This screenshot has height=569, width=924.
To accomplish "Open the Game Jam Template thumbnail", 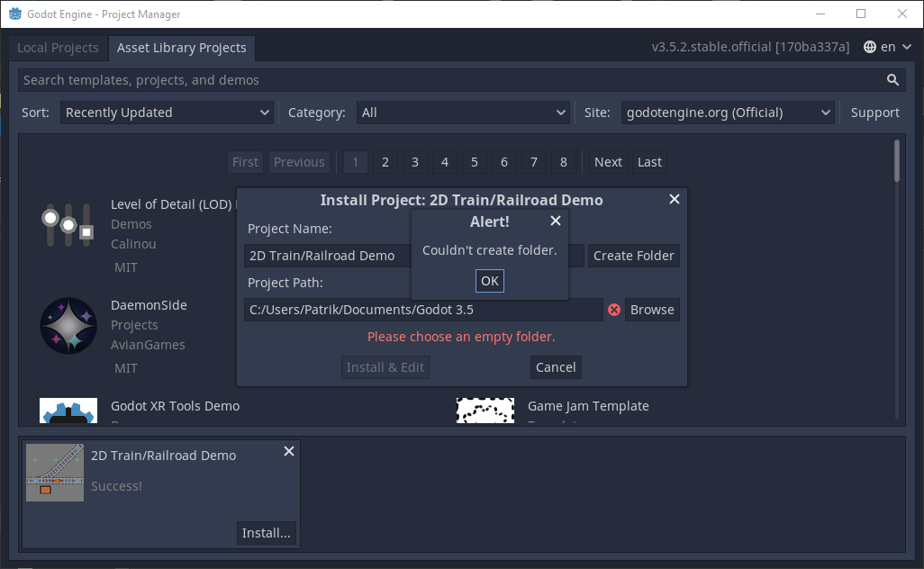I will (x=485, y=411).
